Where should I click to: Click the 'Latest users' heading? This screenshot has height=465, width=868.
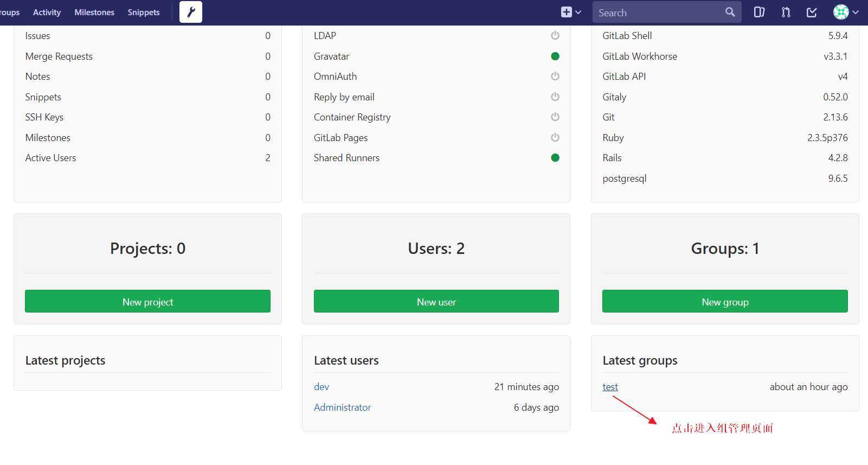coord(346,360)
